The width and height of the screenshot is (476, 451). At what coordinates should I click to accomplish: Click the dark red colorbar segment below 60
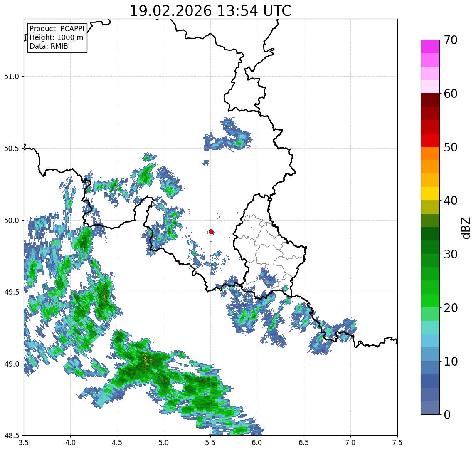point(430,100)
